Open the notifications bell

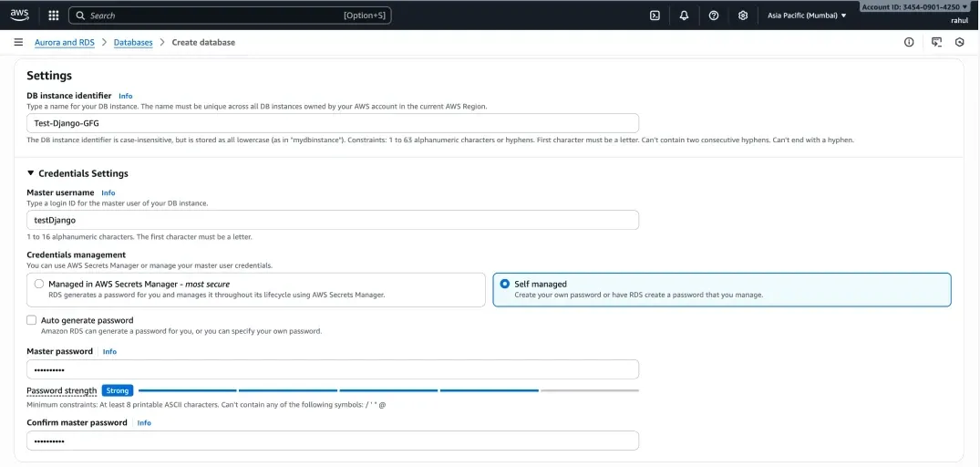tap(685, 16)
